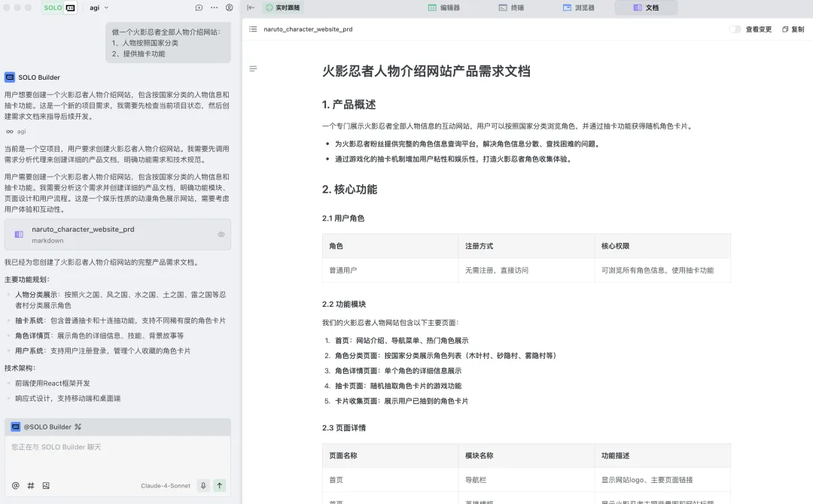Enable the 查看变更 switch
The width and height of the screenshot is (813, 504).
(x=736, y=29)
